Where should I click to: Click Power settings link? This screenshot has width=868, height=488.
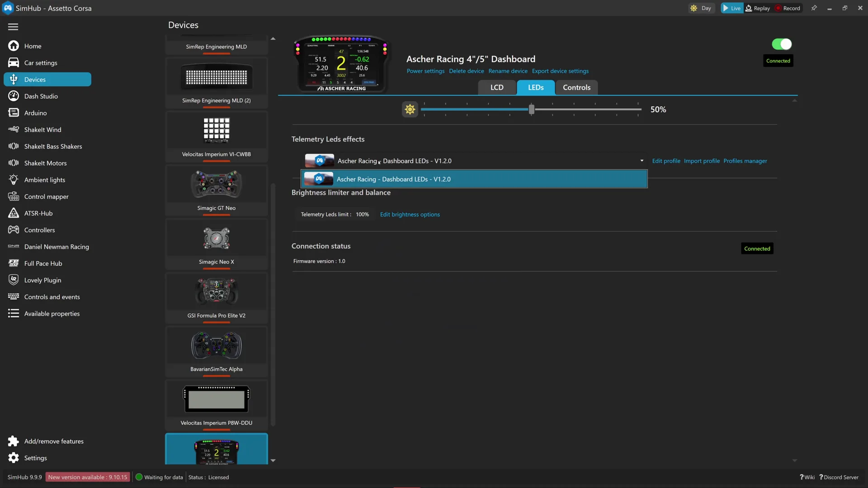point(425,71)
